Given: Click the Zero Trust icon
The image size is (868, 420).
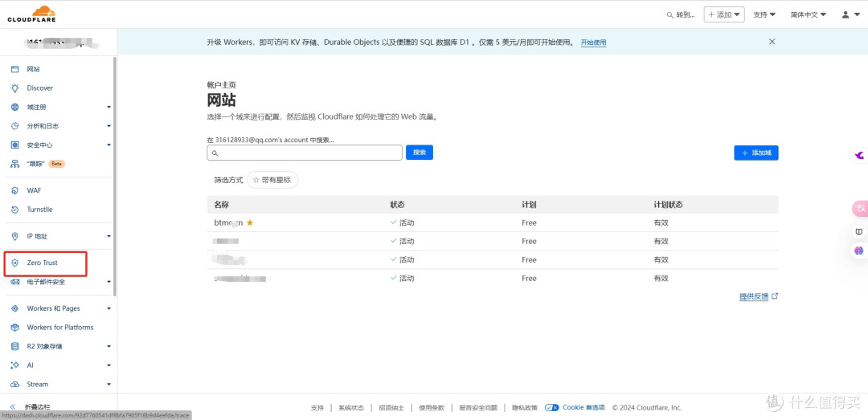Looking at the screenshot, I should [15, 263].
